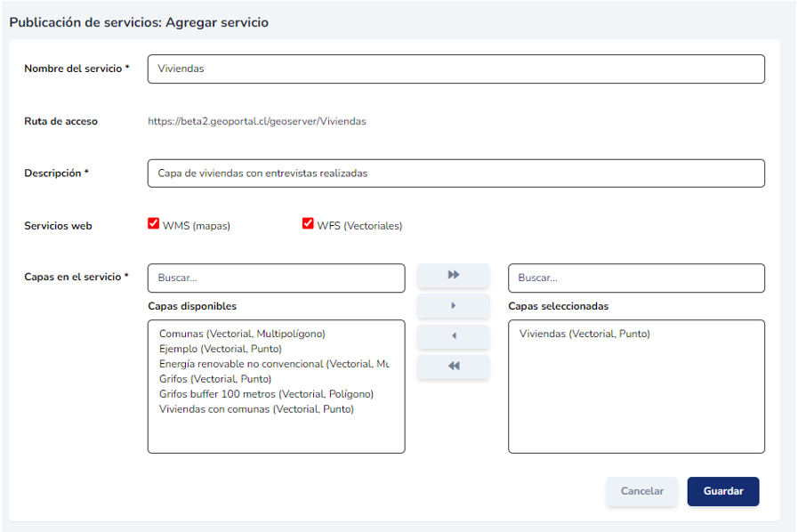Select Comunas (Vectorial, Multipolígono) layer
798x532 pixels.
[x=242, y=334]
